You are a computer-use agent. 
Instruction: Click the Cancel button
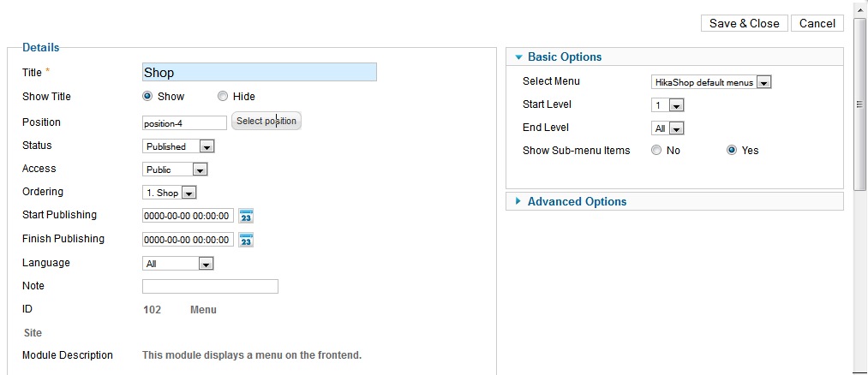[x=817, y=23]
